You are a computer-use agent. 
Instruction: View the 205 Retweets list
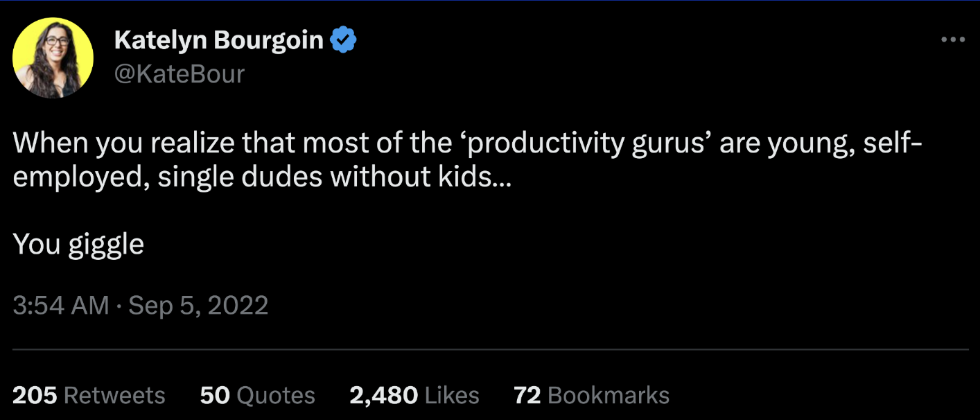35,396
